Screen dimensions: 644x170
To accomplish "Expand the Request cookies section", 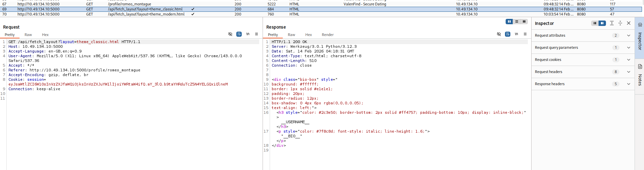I will click(629, 60).
